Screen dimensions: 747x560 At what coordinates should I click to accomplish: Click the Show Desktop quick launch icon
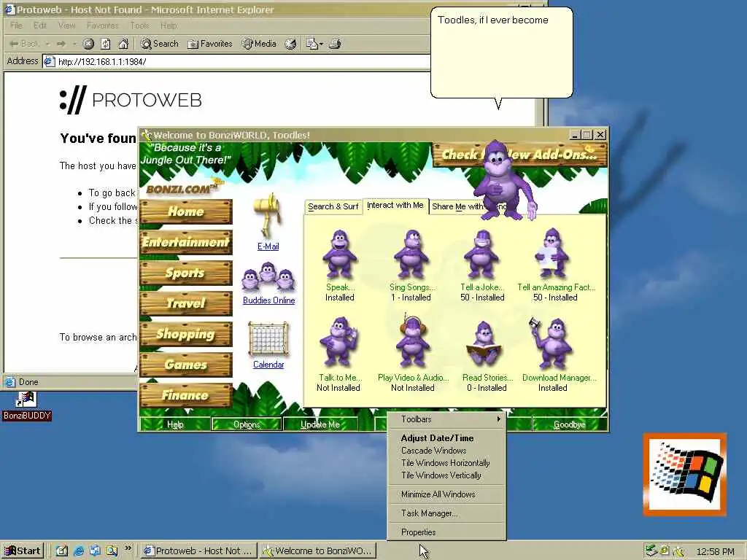tap(62, 551)
